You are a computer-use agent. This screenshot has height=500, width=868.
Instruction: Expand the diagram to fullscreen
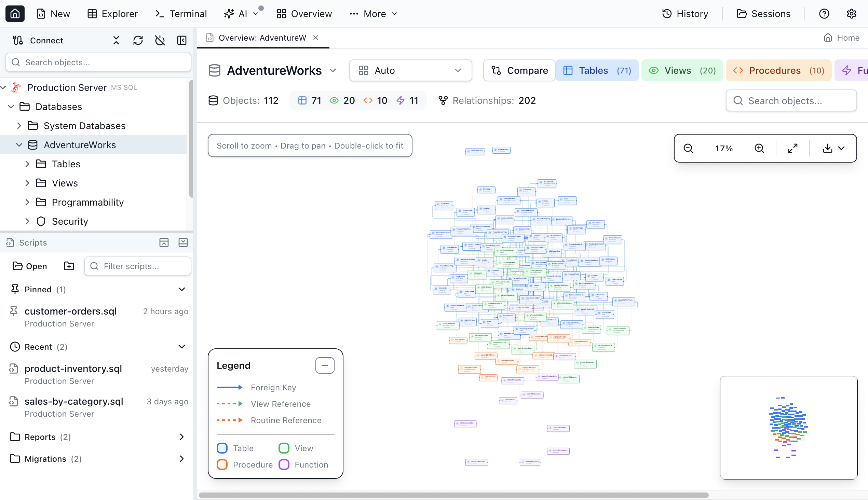793,148
